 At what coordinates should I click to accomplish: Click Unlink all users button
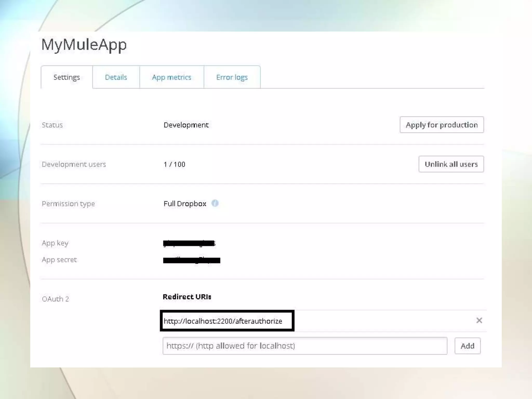click(x=451, y=164)
